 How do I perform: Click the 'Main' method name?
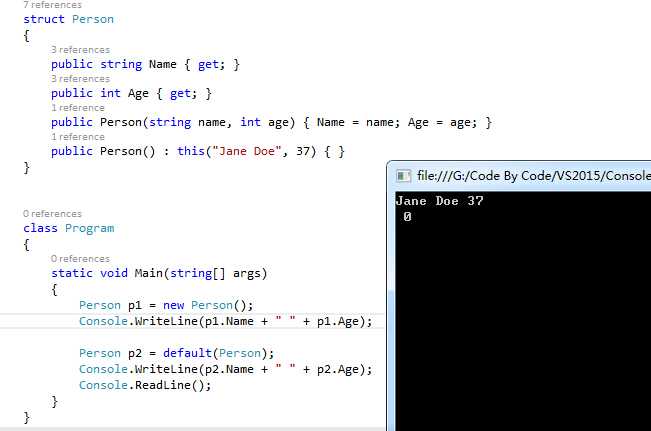[x=149, y=273]
